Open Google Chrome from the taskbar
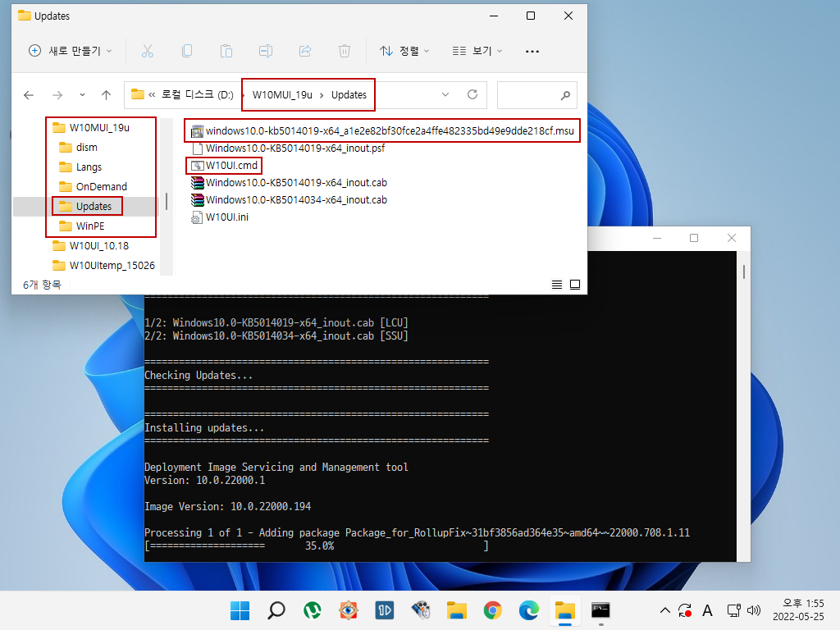 pos(493,610)
